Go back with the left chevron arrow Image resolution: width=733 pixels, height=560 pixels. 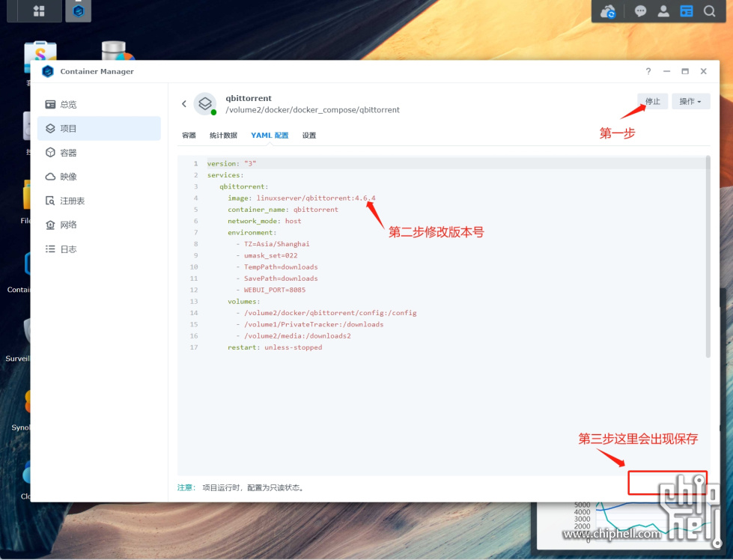click(184, 104)
